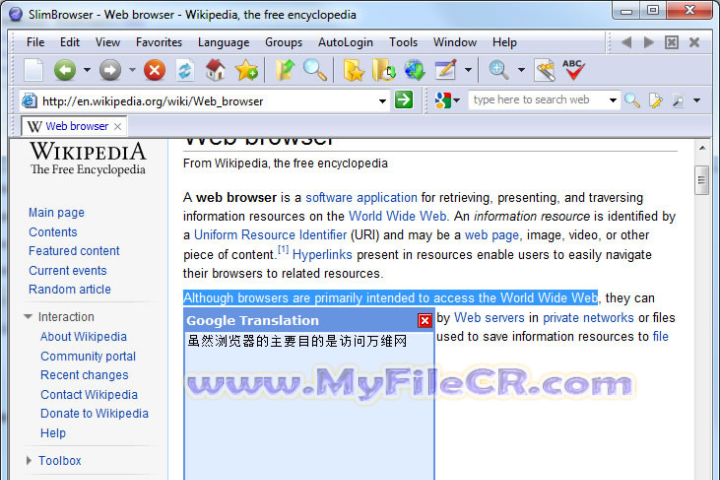Close current tab X in menu bar
Image resolution: width=720 pixels, height=480 pixels.
click(694, 43)
